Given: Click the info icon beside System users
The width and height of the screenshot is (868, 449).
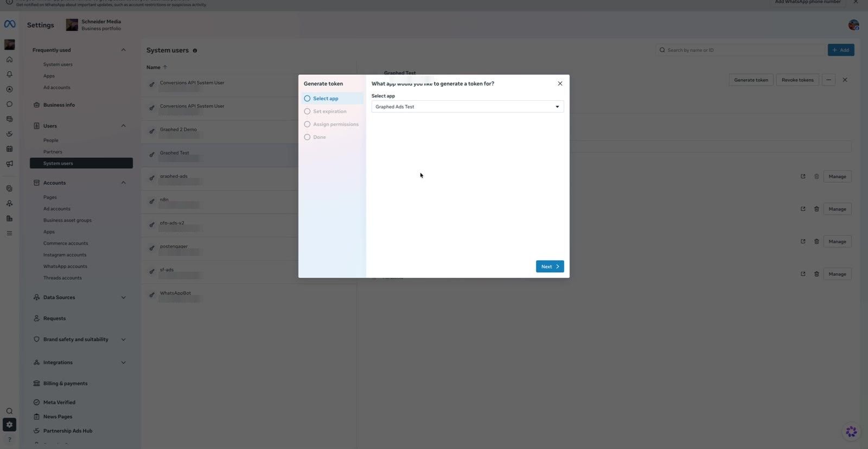Looking at the screenshot, I should 195,50.
